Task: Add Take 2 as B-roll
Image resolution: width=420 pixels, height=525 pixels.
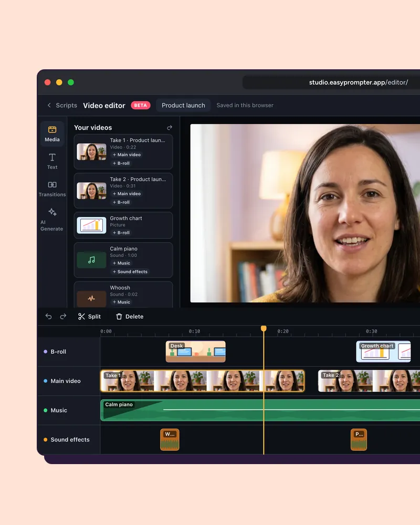Action: pyautogui.click(x=121, y=202)
